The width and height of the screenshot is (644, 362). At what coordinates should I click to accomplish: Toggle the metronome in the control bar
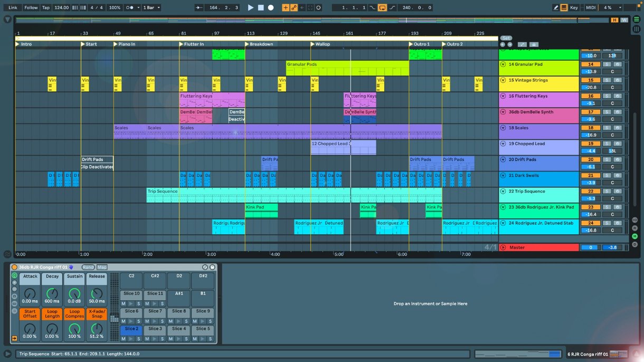point(129,8)
